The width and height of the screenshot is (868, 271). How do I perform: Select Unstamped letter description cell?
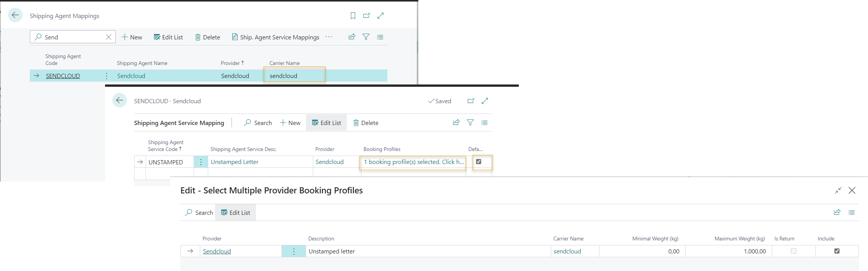coord(428,251)
